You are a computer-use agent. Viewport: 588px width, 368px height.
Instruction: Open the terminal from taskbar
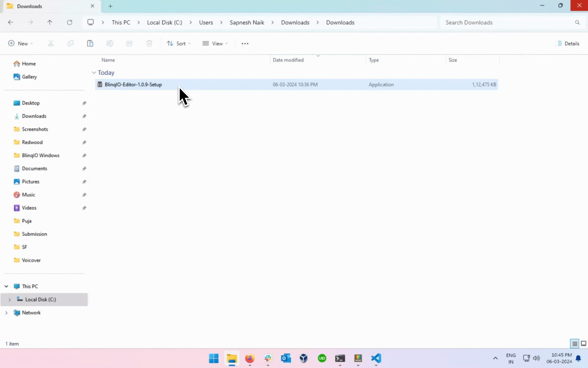point(340,358)
